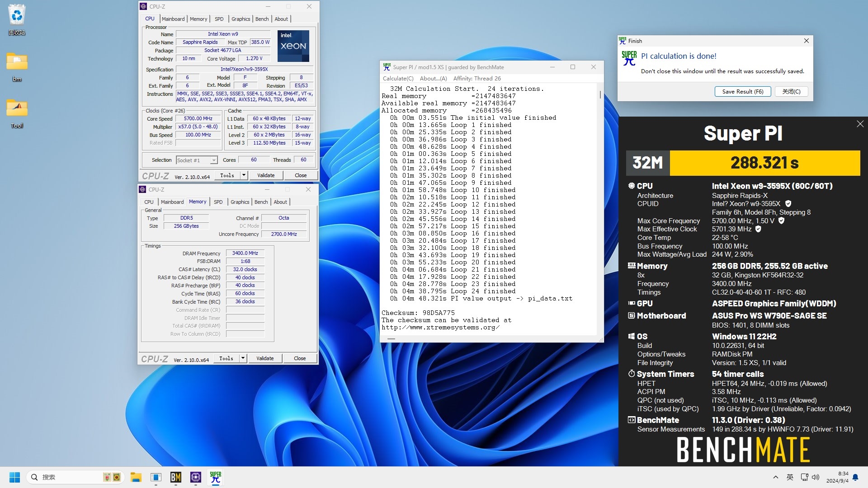Open About menu in Super PI
The height and width of the screenshot is (488, 868).
point(433,79)
